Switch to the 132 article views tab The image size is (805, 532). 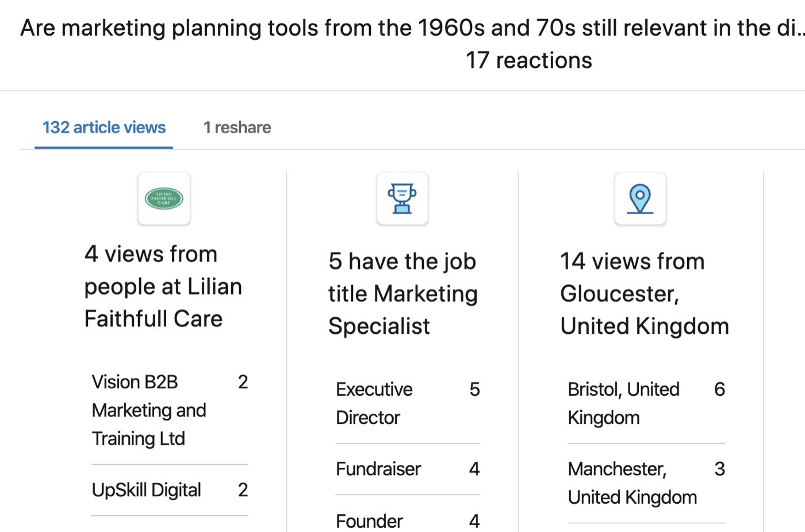(x=104, y=128)
